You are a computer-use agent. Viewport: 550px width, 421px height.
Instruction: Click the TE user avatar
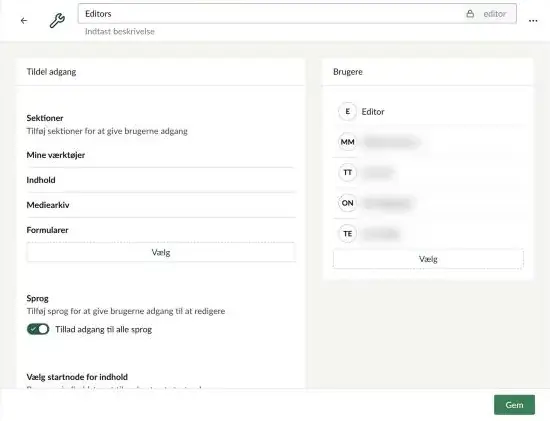[x=347, y=233]
